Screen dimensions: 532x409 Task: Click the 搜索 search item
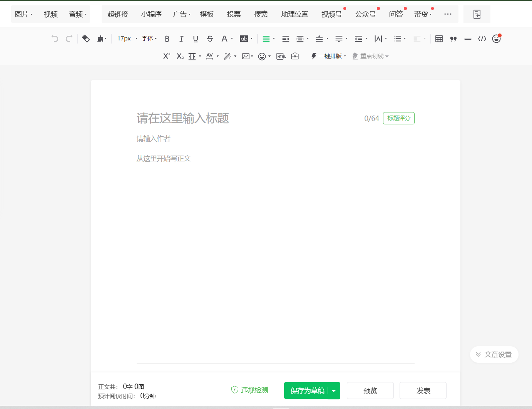pos(261,14)
